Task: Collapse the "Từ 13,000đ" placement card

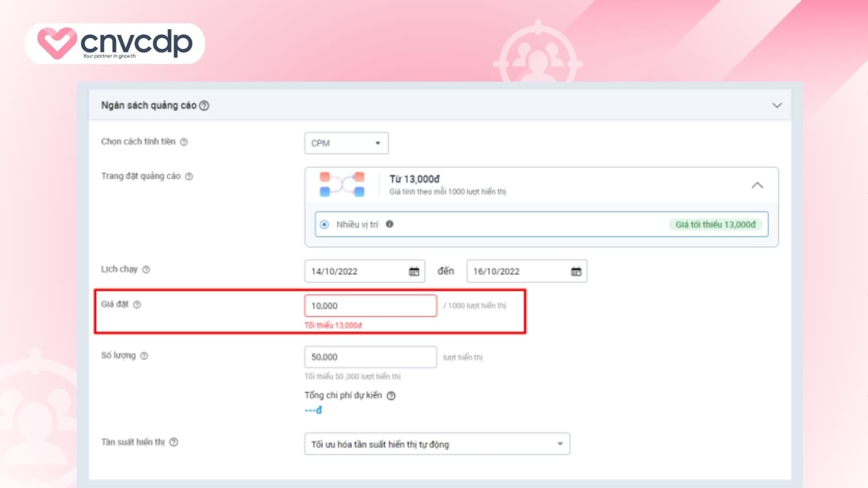Action: click(758, 184)
